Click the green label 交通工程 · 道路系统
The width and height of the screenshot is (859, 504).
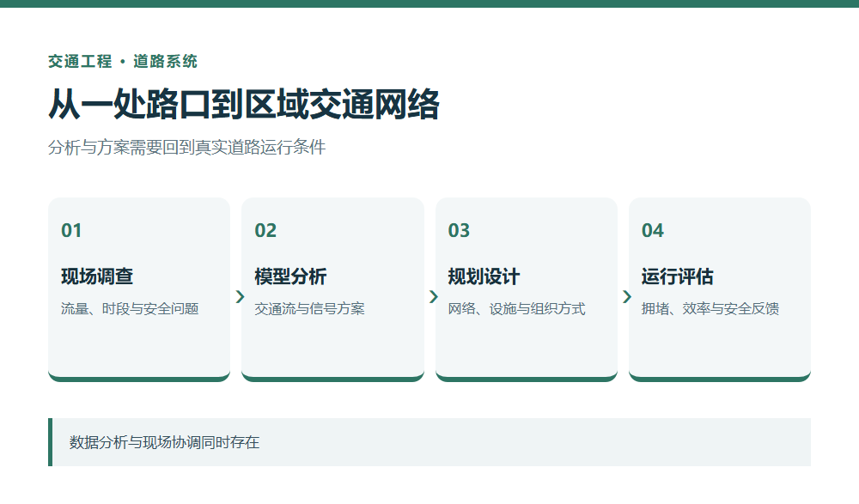click(x=123, y=61)
